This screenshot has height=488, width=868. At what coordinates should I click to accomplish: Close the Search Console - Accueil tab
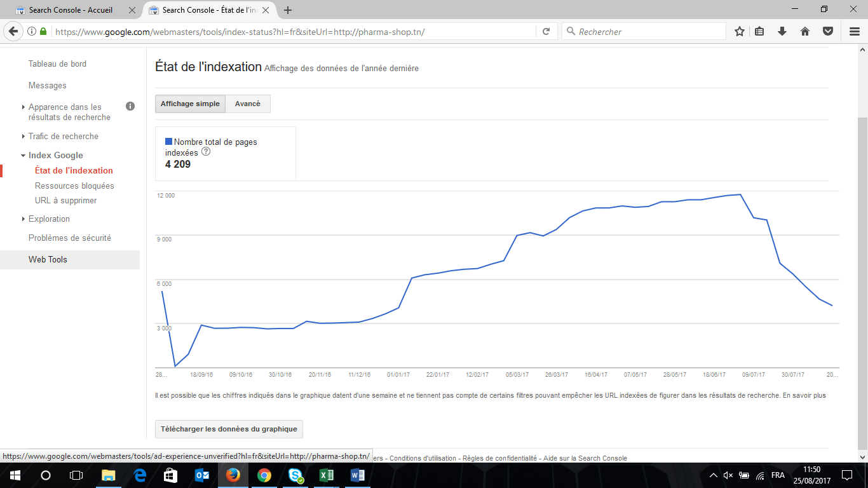click(x=132, y=10)
